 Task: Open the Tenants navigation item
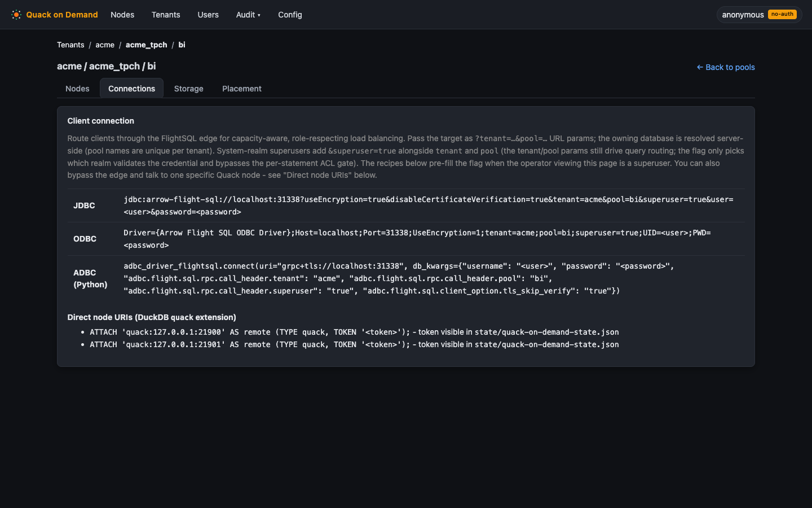point(166,15)
